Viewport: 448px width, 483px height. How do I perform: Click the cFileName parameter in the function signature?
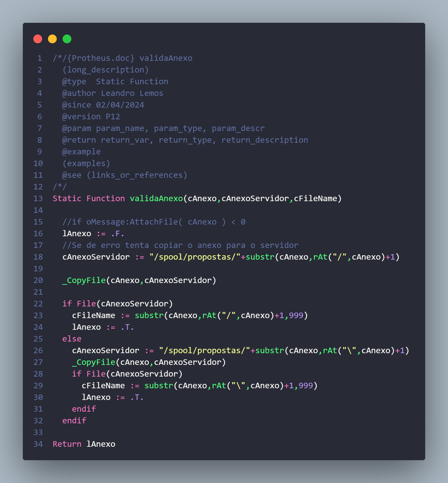coord(316,199)
